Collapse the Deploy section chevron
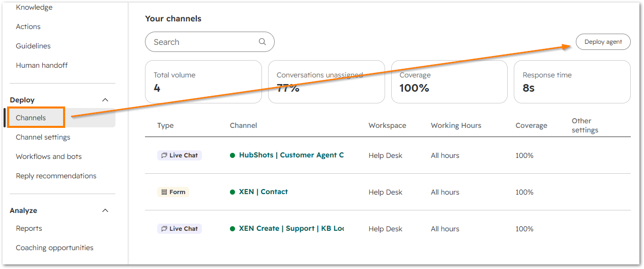644x269 pixels. point(105,100)
